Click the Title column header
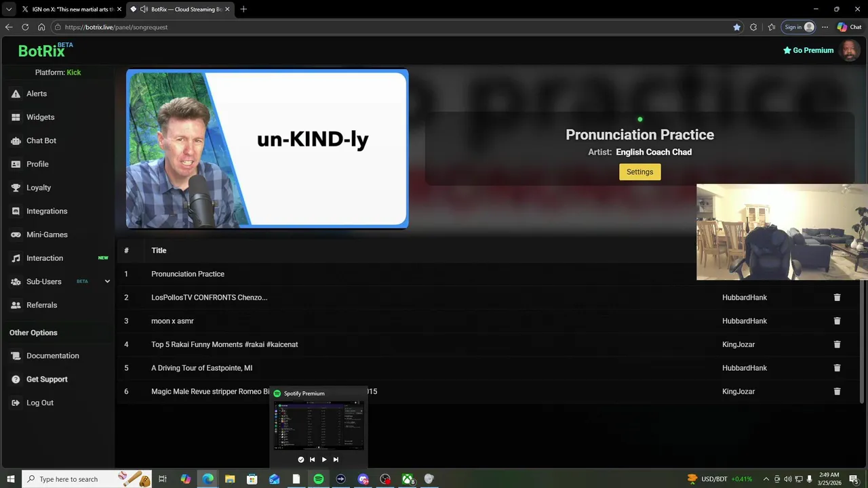The image size is (868, 488). (159, 251)
